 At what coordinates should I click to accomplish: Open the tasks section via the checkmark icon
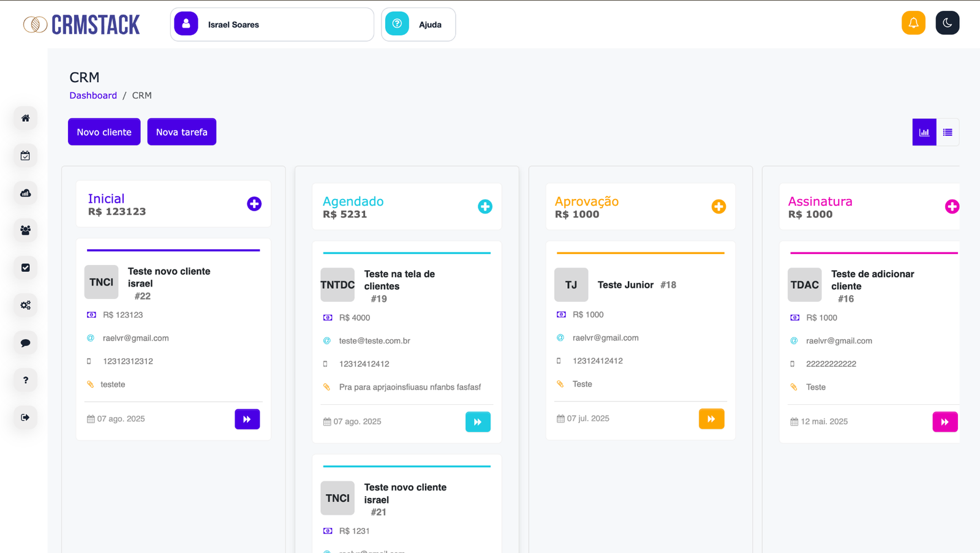[x=24, y=268]
